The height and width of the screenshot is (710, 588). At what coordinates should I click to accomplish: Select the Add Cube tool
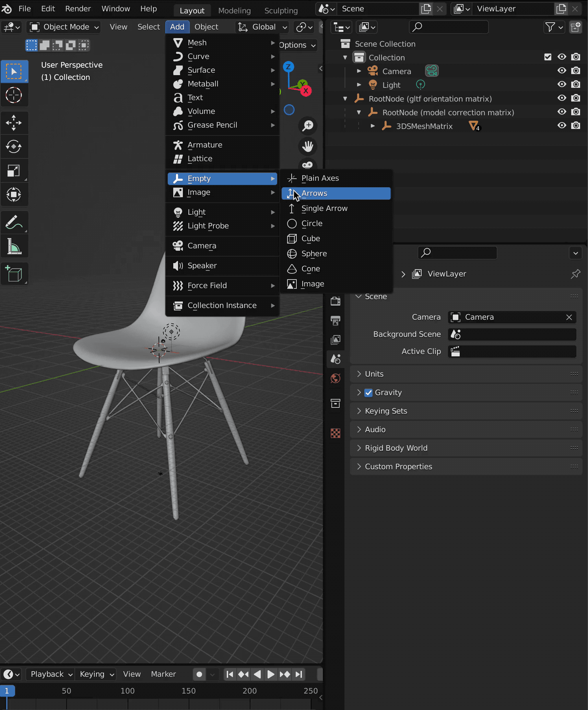[14, 273]
